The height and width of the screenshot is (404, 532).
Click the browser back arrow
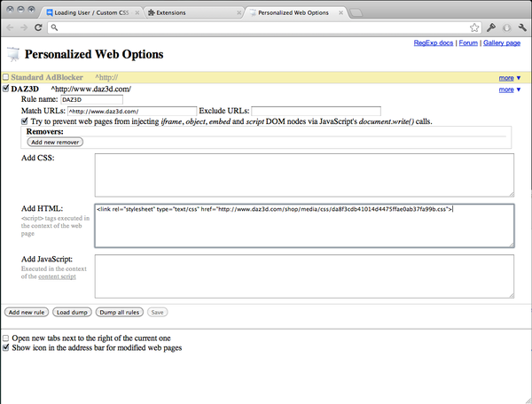[10, 27]
